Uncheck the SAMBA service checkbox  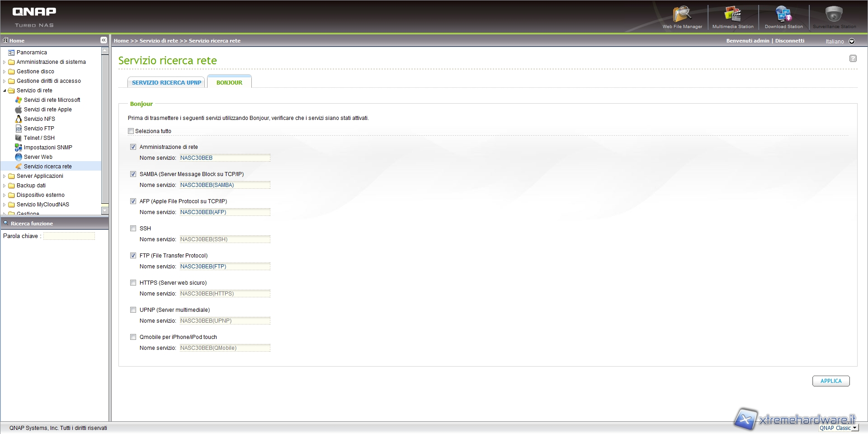[133, 174]
